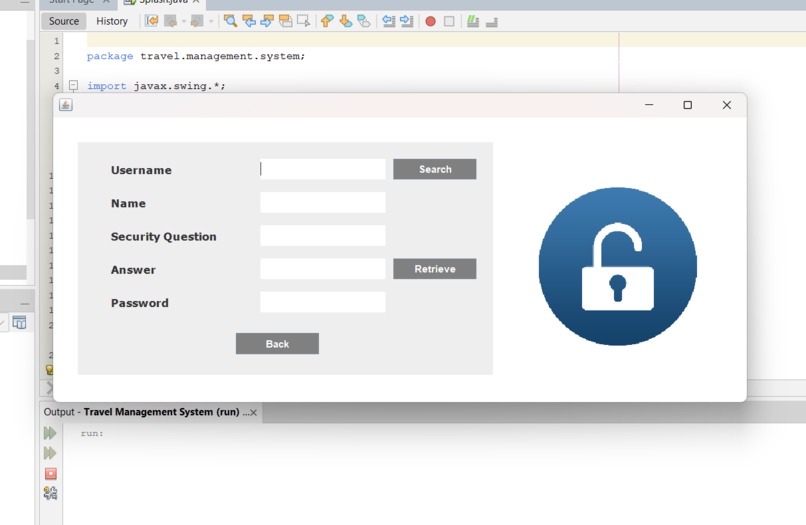The height and width of the screenshot is (525, 806).
Task: Stop macro recording square icon
Action: [449, 22]
